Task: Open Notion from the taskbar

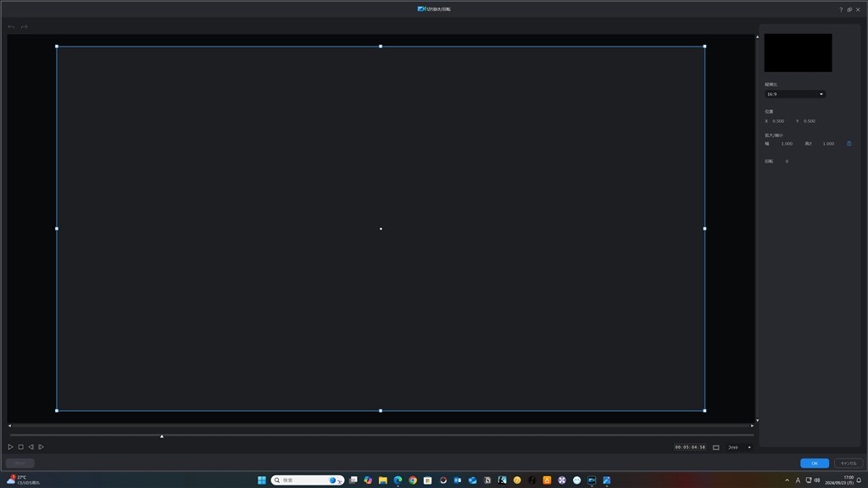Action: click(487, 480)
